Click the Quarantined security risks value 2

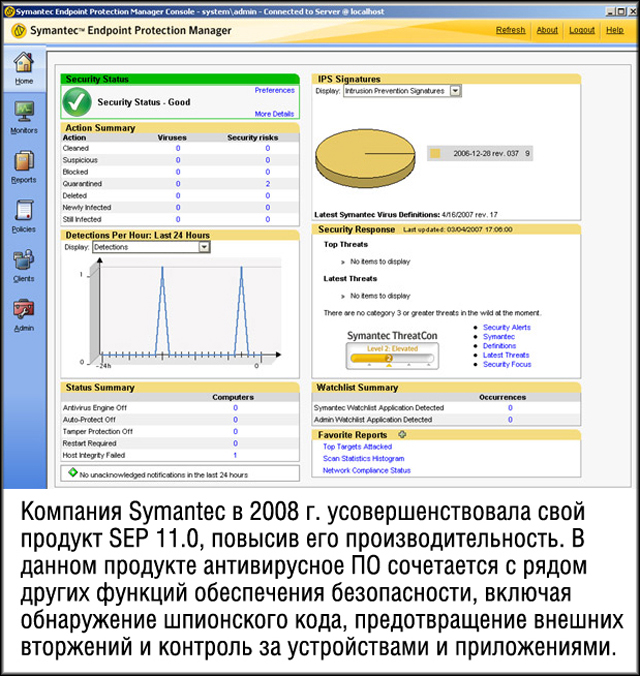[x=268, y=184]
